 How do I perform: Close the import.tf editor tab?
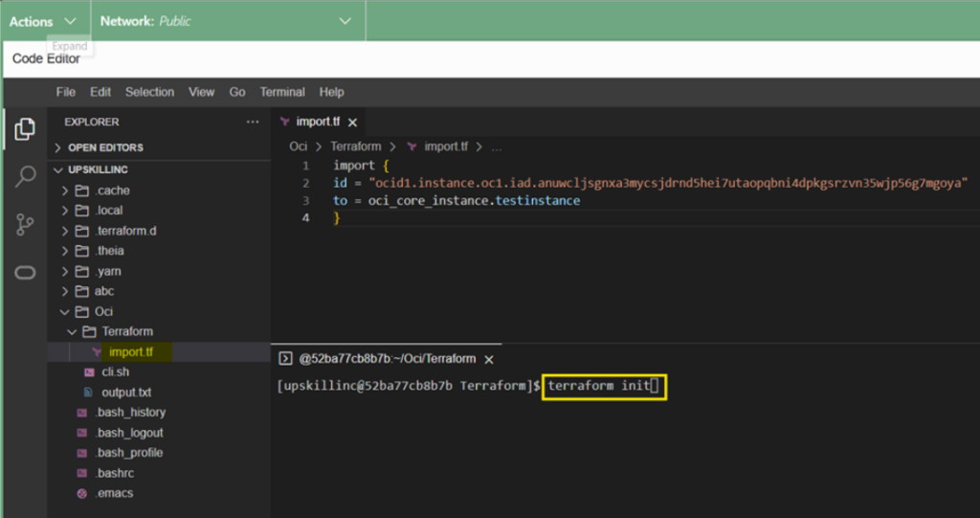click(x=352, y=123)
